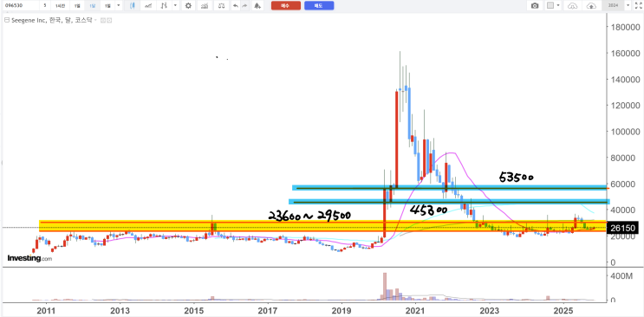The image size is (644, 317).
Task: Open the layout dropdown arrow
Action: coord(558,5)
